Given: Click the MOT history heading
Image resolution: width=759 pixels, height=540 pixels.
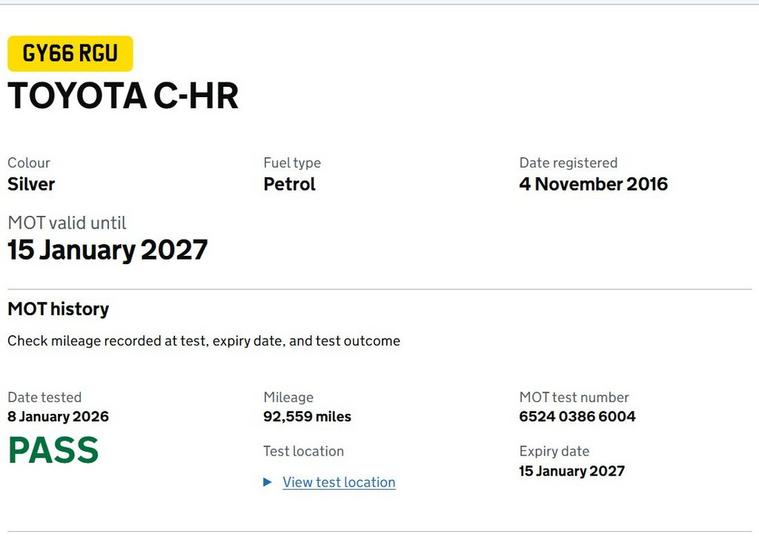Looking at the screenshot, I should click(x=58, y=309).
